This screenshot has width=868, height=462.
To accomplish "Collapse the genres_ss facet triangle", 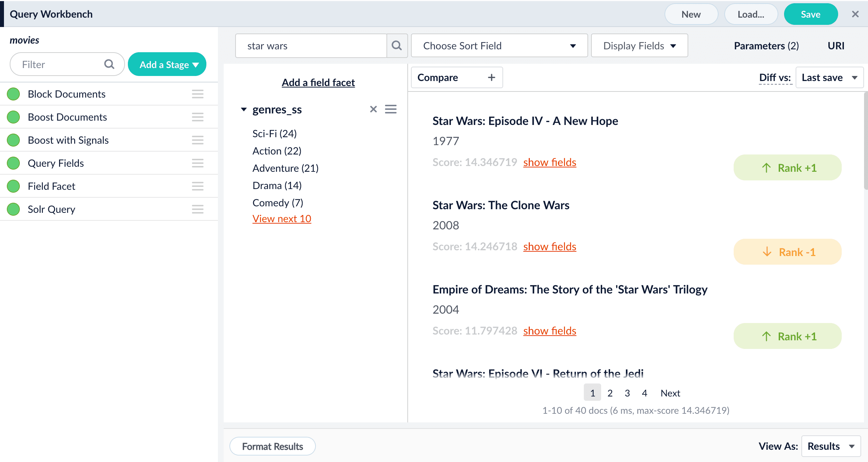I will click(244, 109).
